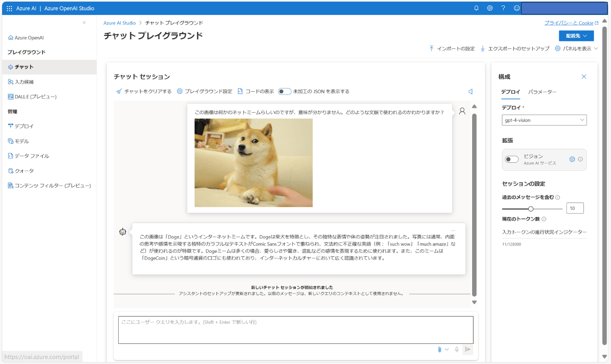This screenshot has width=611, height=364.
Task: Click the 過去のメッセージ slider handle
Action: coord(531,209)
